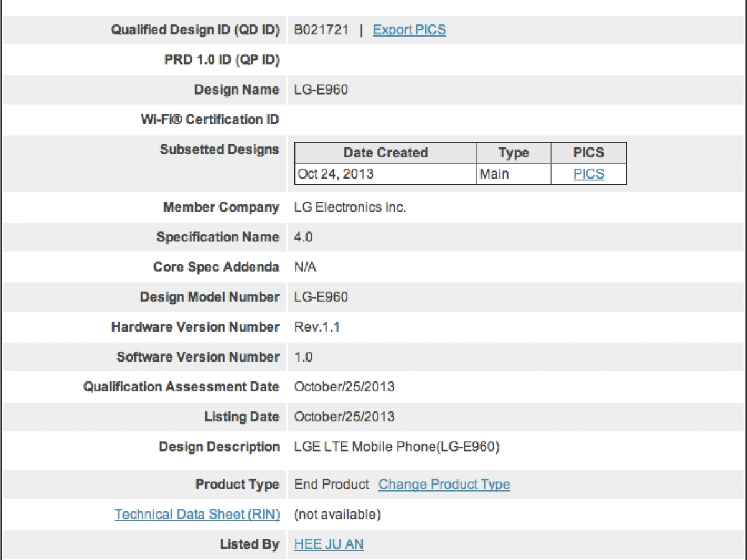Click the Export PICS link
The width and height of the screenshot is (747, 560).
409,30
